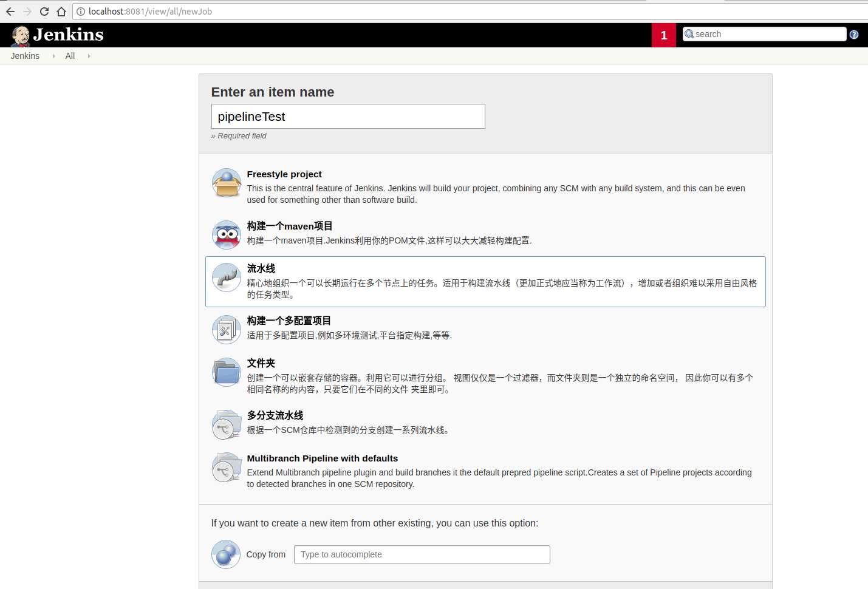This screenshot has width=868, height=589.
Task: Click the 流水线 pipeline pipe icon
Action: pyautogui.click(x=227, y=277)
